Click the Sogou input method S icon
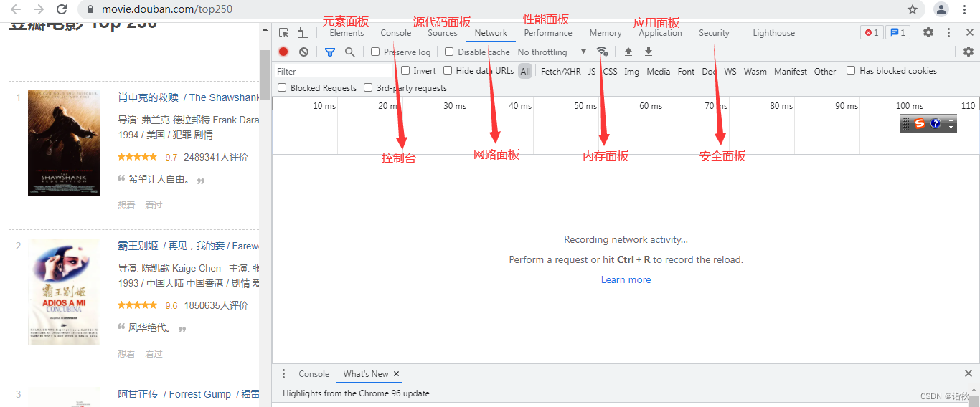The width and height of the screenshot is (980, 407). (919, 123)
